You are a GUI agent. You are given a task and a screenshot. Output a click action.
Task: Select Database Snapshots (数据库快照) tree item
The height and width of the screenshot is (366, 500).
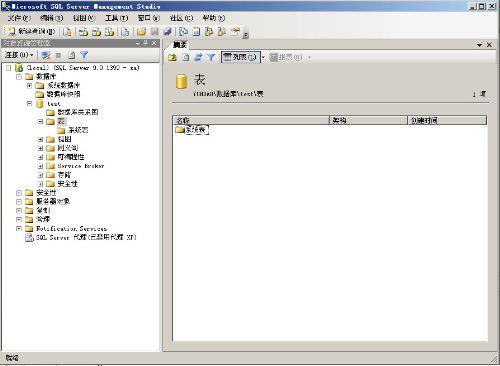click(63, 94)
